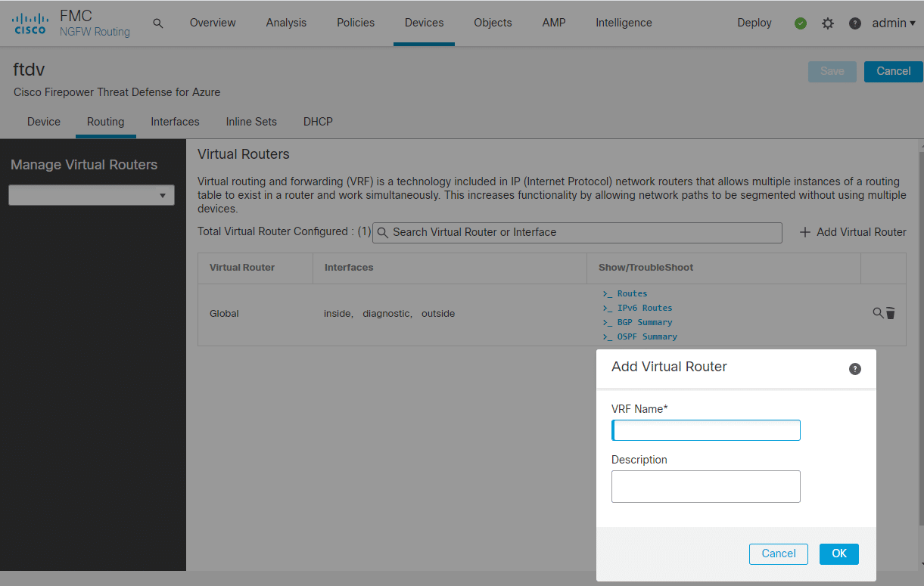
Task: Click the Deploy menu
Action: (754, 23)
